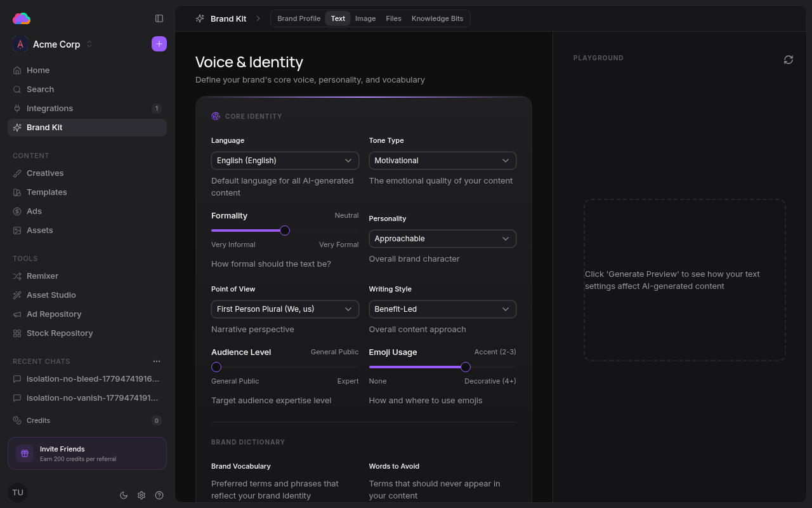The width and height of the screenshot is (812, 508).
Task: Click the Templates icon
Action: coord(17,192)
